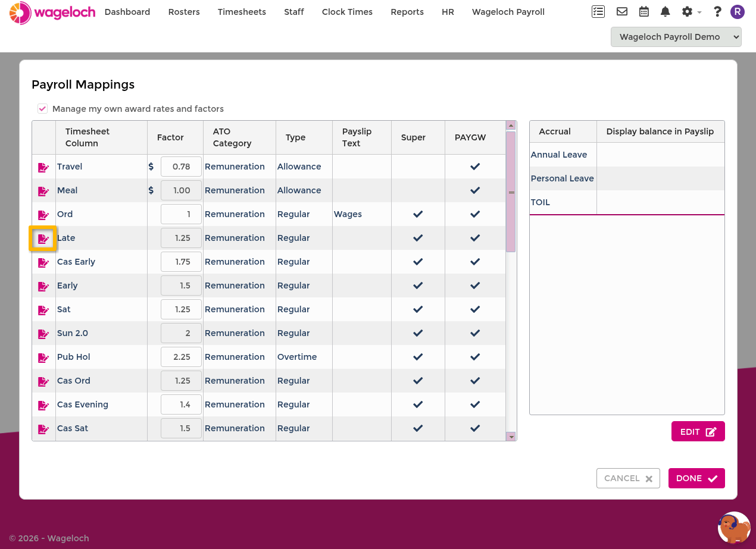Click the mappings table scroll down arrow
Screen dimensions: 756x549
coord(511,437)
